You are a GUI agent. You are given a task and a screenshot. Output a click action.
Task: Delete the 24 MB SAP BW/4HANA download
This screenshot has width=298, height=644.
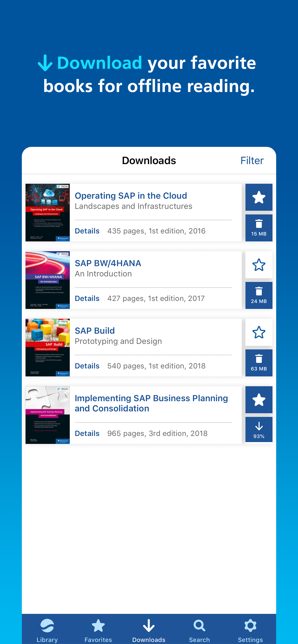pos(259,295)
